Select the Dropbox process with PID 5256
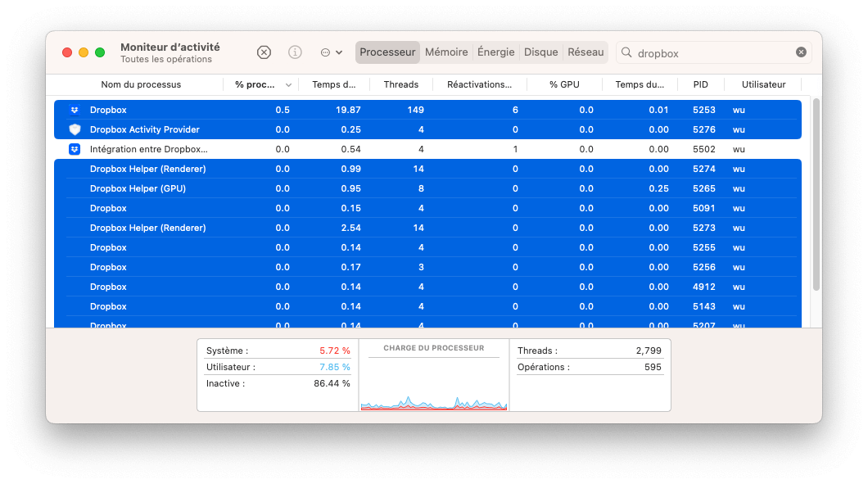Screen dimensions: 868x484 (x=427, y=267)
